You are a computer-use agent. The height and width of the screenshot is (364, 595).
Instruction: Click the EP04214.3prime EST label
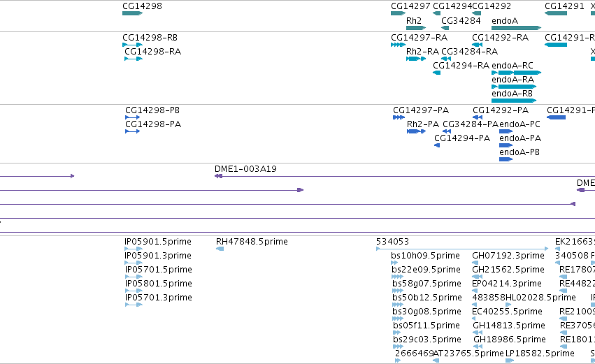coord(507,284)
